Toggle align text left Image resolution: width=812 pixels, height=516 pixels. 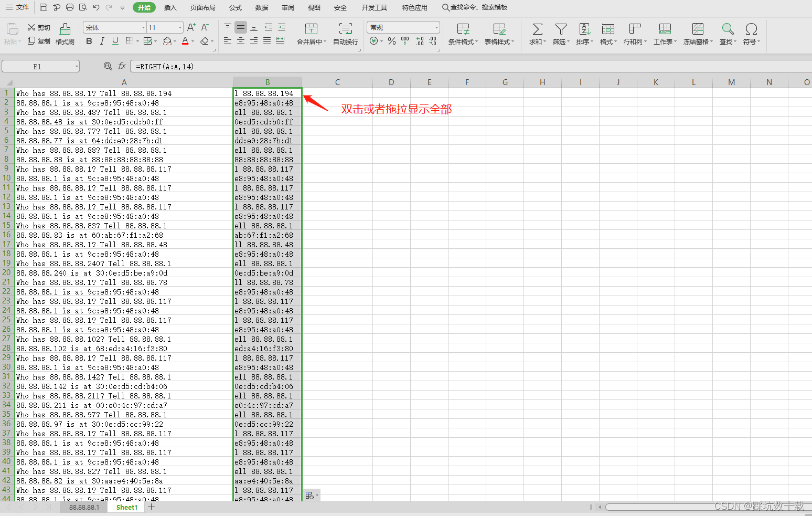pyautogui.click(x=228, y=41)
